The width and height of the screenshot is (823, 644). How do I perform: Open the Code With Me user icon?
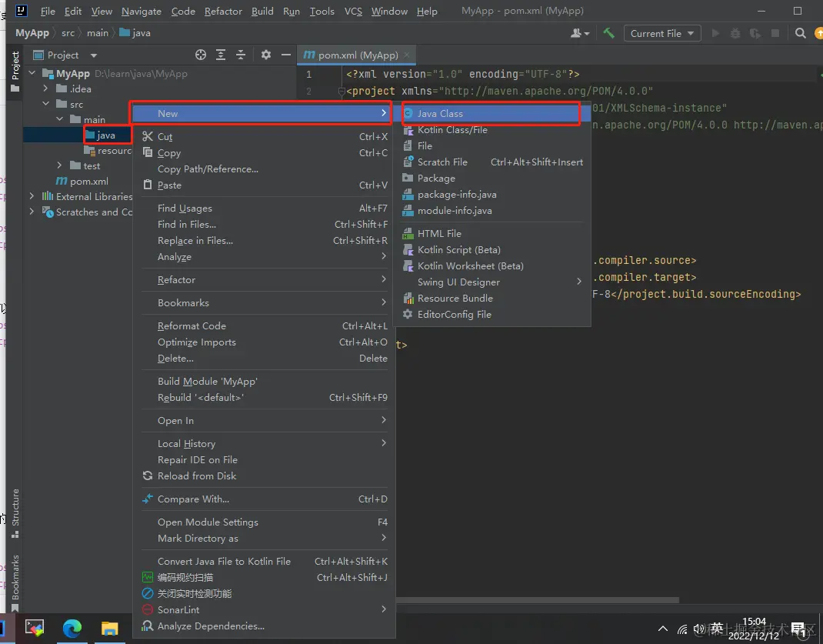point(578,33)
